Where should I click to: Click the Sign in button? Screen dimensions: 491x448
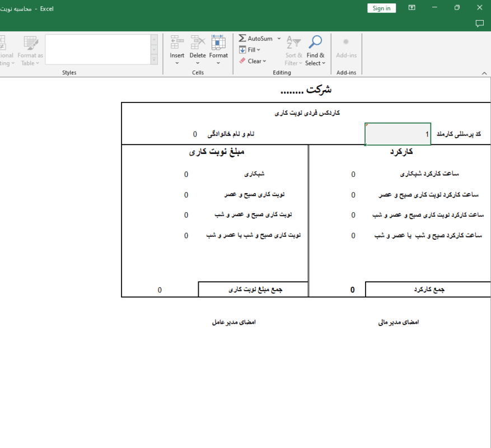coord(381,8)
